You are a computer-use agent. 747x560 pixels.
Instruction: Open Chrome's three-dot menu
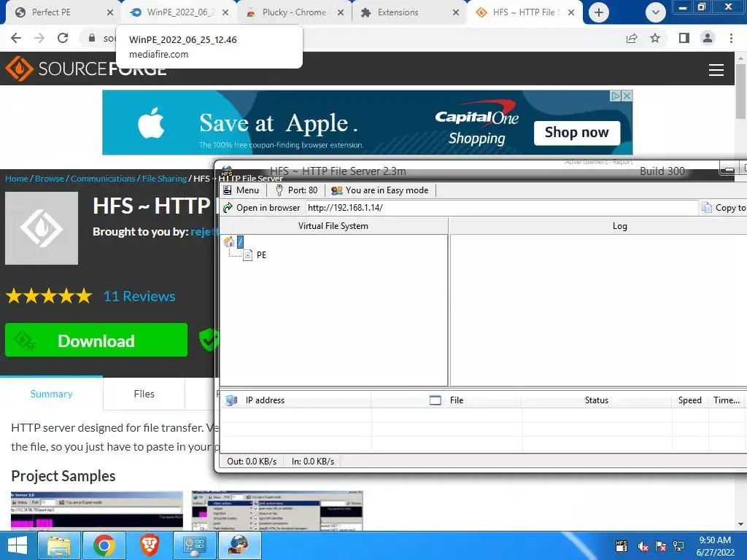click(x=731, y=38)
